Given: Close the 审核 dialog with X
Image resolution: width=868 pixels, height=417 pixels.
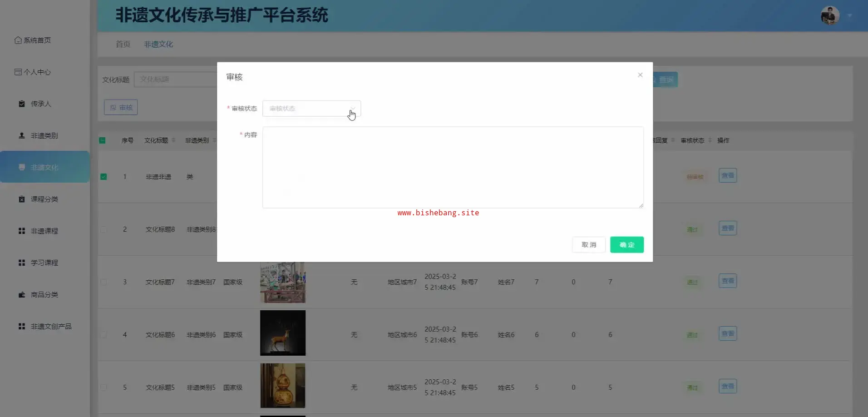Looking at the screenshot, I should click(x=640, y=75).
